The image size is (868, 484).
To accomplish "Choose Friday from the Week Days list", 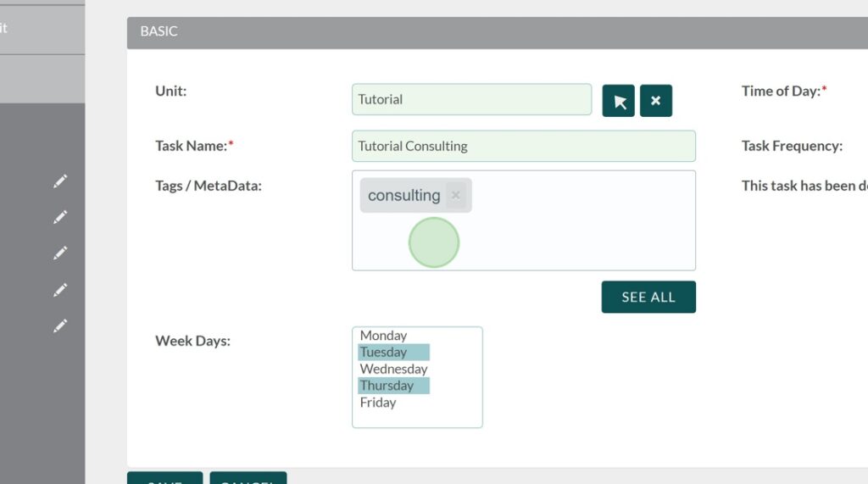I will click(378, 403).
